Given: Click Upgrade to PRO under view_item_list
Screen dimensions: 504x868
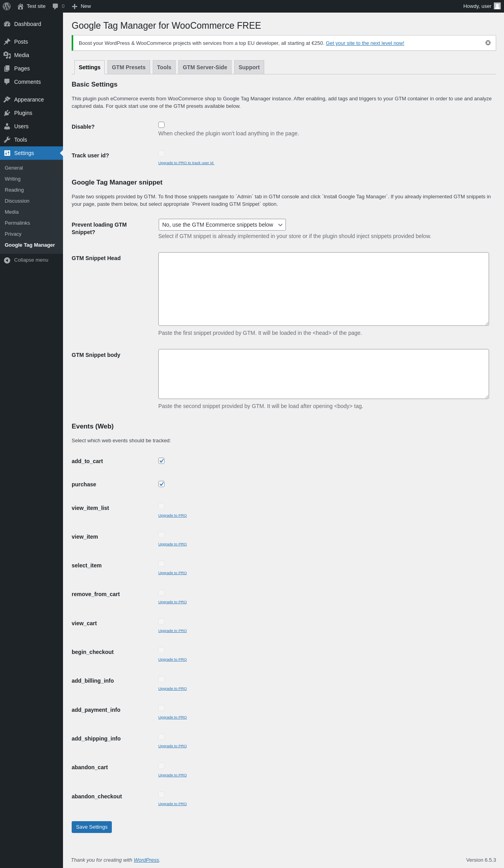Looking at the screenshot, I should tap(172, 515).
